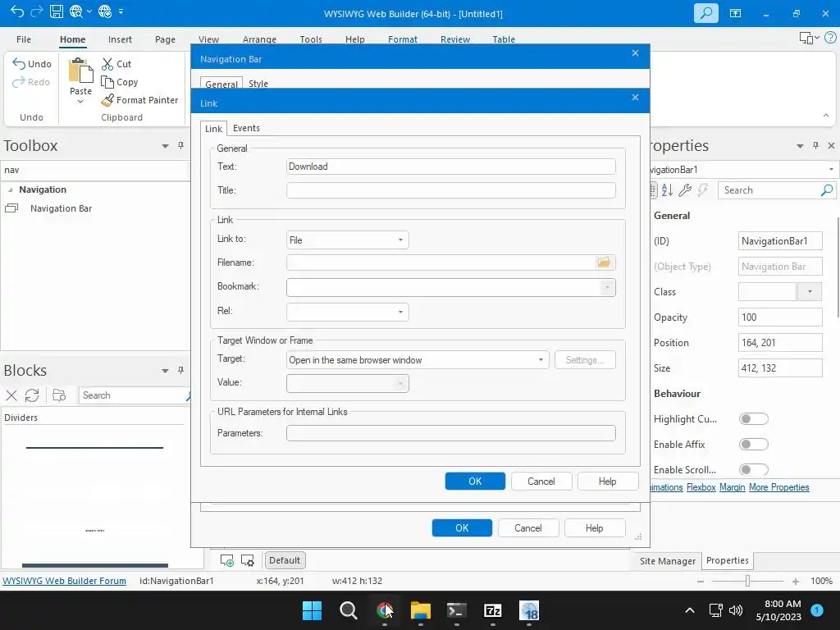Click the Properties search magnifier icon
This screenshot has height=630, width=840.
[x=827, y=190]
